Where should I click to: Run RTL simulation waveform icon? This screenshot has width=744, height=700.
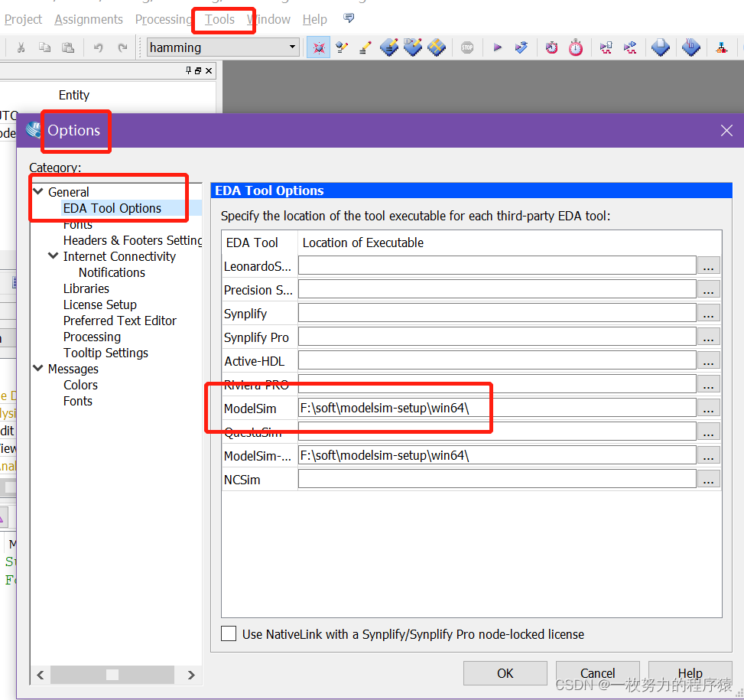(x=606, y=47)
